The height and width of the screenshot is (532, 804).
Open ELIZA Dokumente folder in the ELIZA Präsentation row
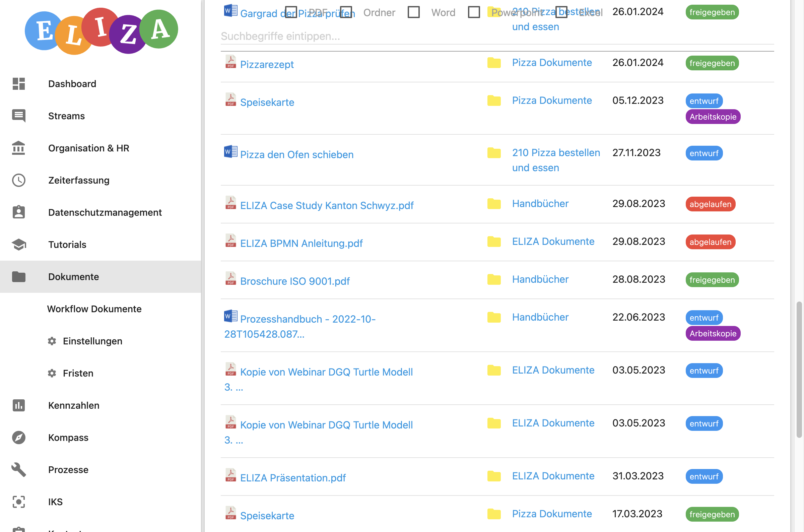pos(553,476)
